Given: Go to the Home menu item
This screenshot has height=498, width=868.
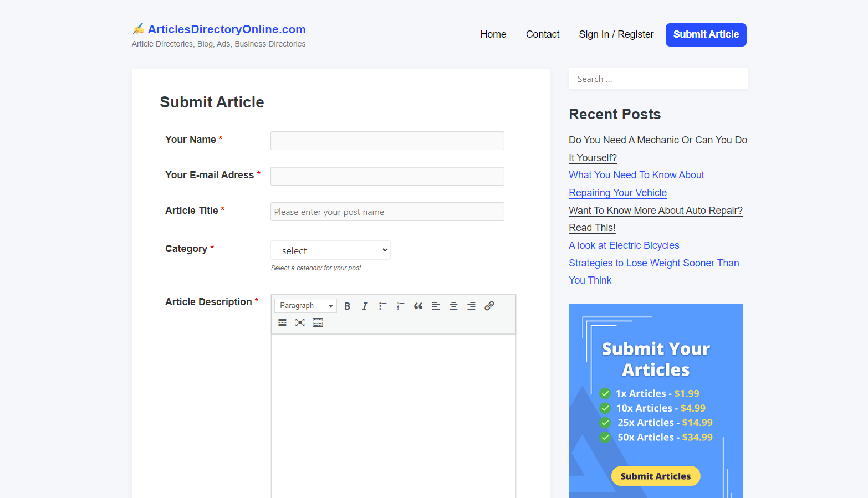Looking at the screenshot, I should click(x=493, y=34).
